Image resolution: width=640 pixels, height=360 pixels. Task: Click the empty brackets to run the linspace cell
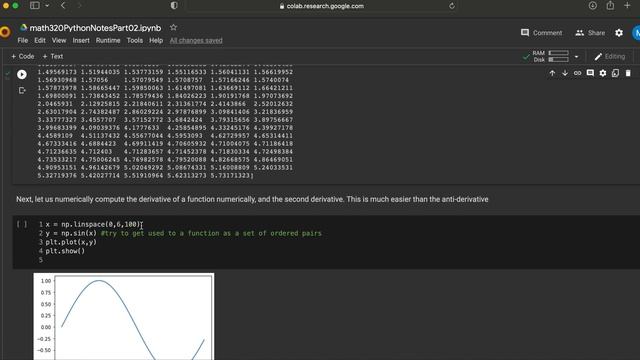coord(22,224)
